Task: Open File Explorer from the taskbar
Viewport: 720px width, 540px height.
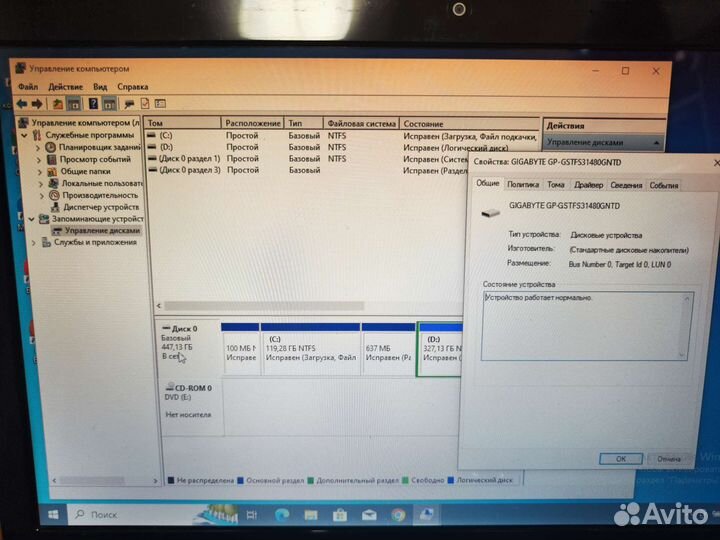Action: [311, 515]
